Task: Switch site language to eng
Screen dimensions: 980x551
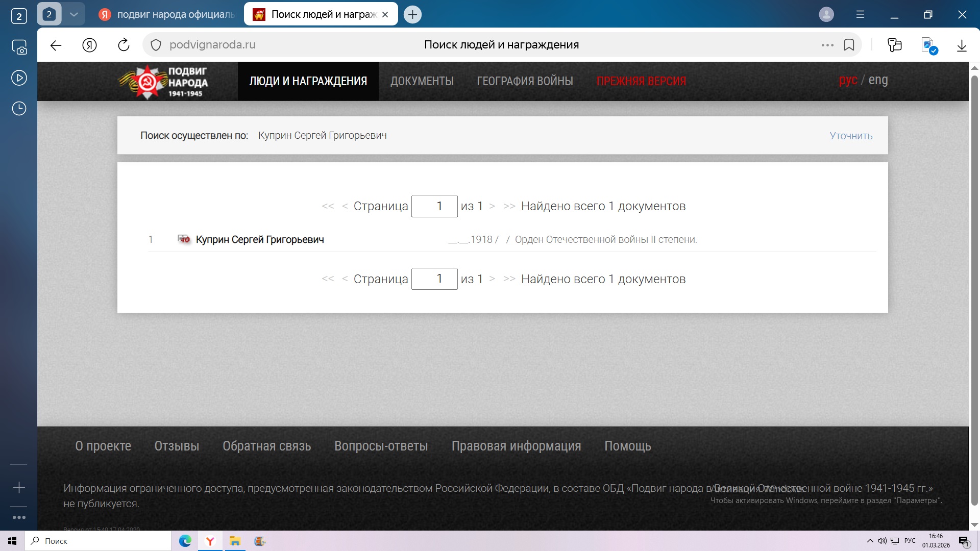Action: point(878,80)
